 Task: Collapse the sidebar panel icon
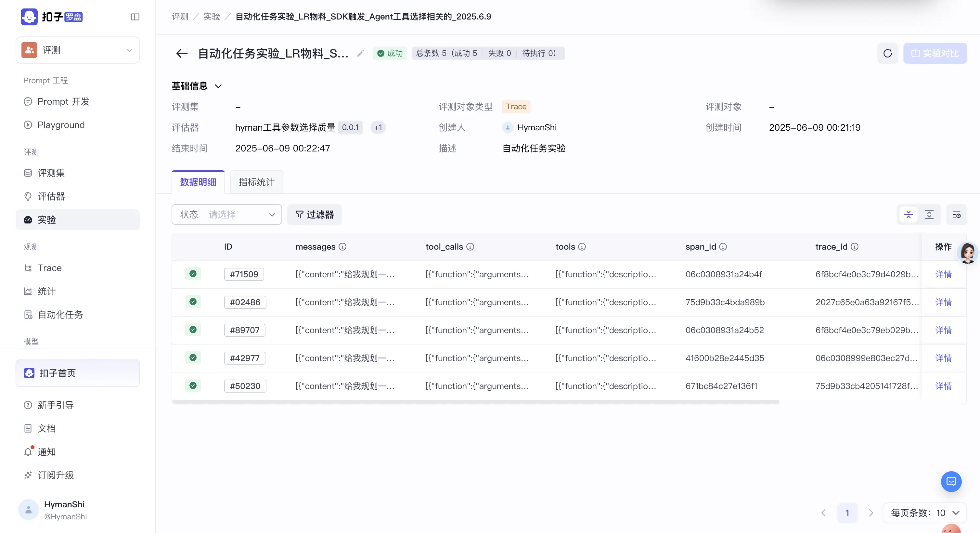pos(135,17)
